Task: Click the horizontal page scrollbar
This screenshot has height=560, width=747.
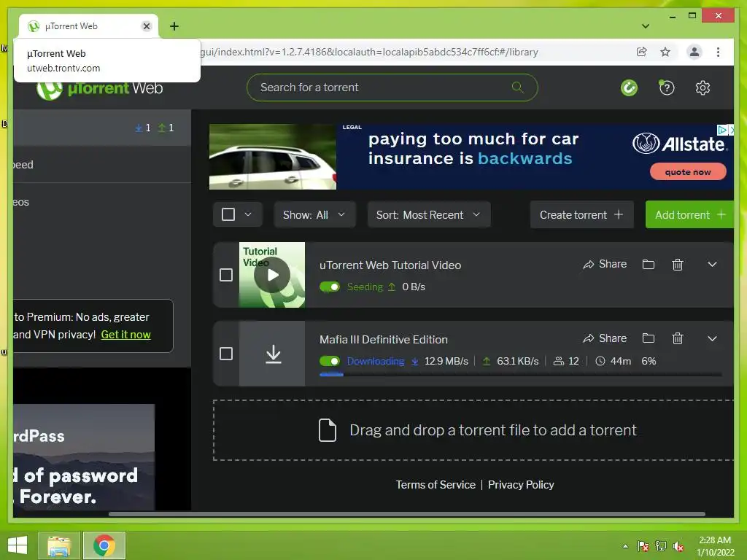Action: click(407, 514)
